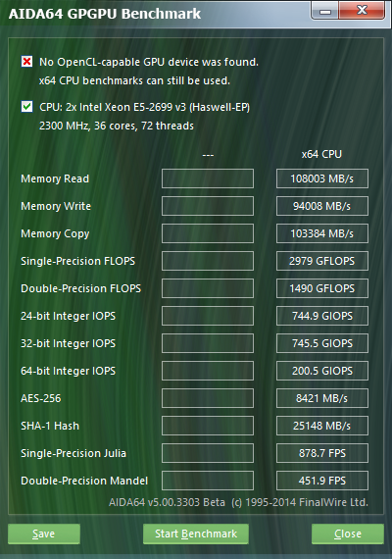
Task: Click the Memory Write 94008 MB/s result
Action: point(322,206)
